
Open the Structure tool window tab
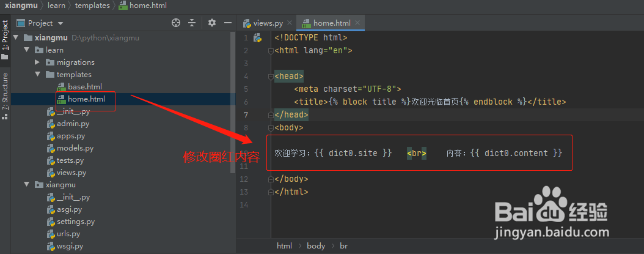point(5,92)
